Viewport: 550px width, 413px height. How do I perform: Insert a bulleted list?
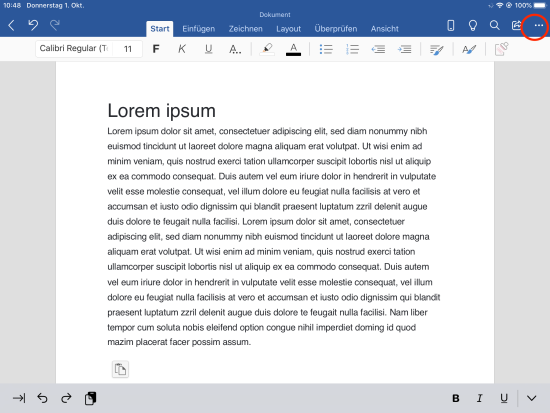[326, 49]
